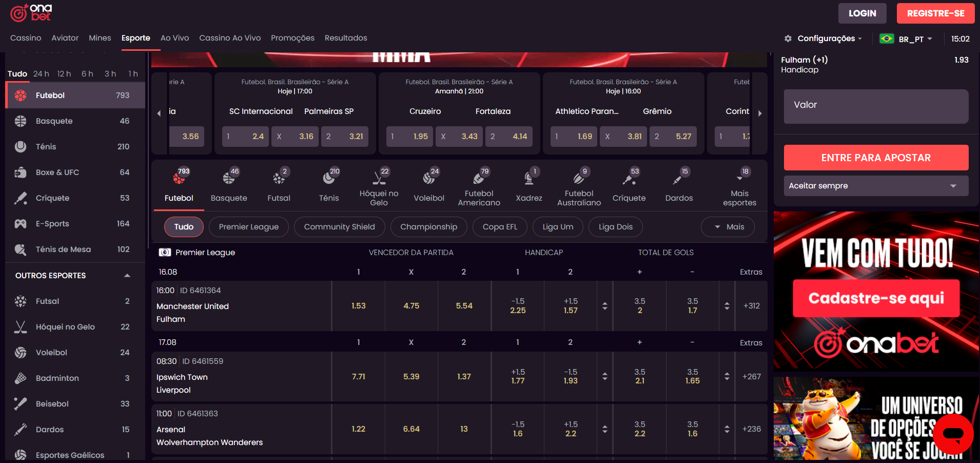
Task: Open Beisebol icon in the left sidebar
Action: click(x=21, y=404)
